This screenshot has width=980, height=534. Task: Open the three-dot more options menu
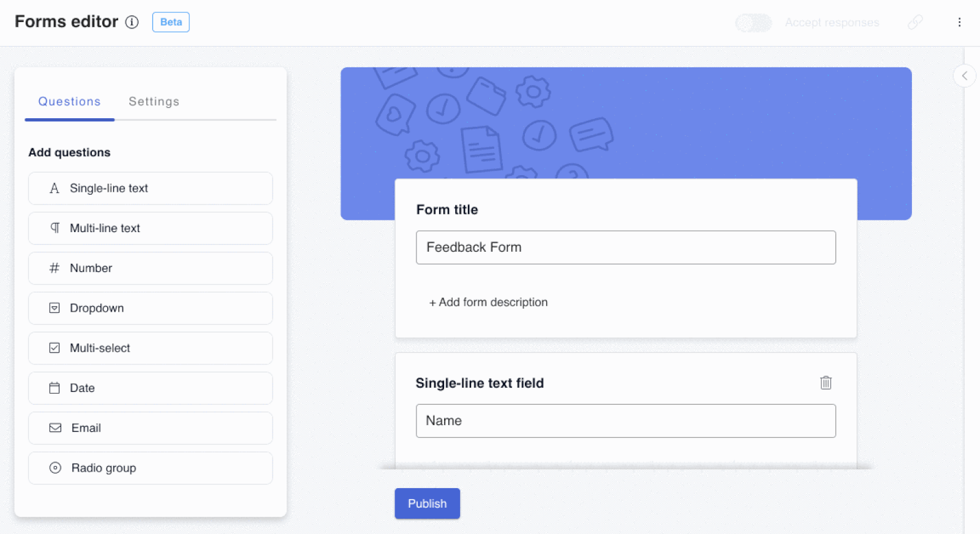[959, 23]
